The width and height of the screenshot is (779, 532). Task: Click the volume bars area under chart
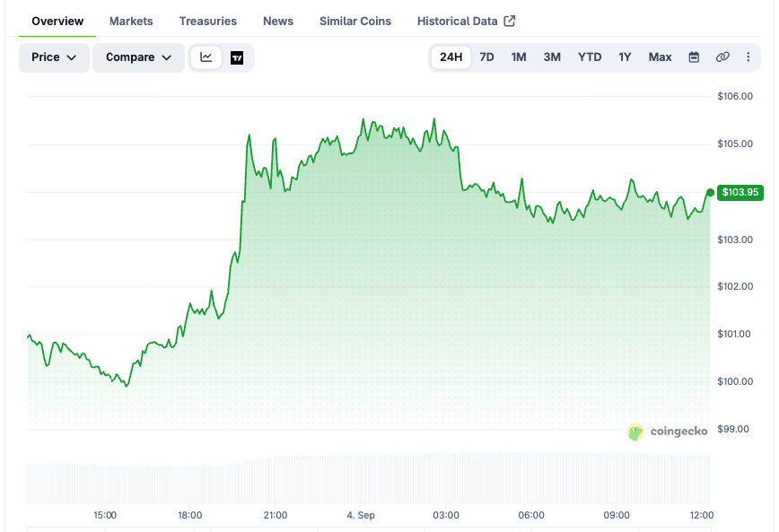[369, 478]
